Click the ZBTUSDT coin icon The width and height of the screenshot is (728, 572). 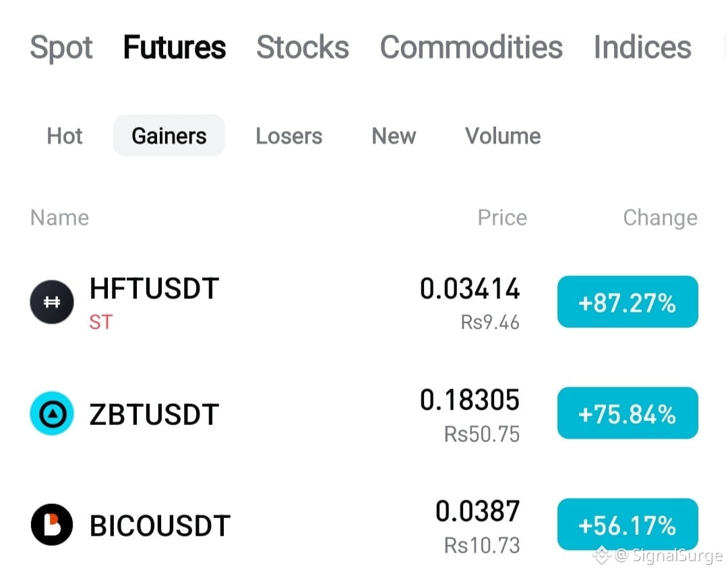pyautogui.click(x=51, y=413)
